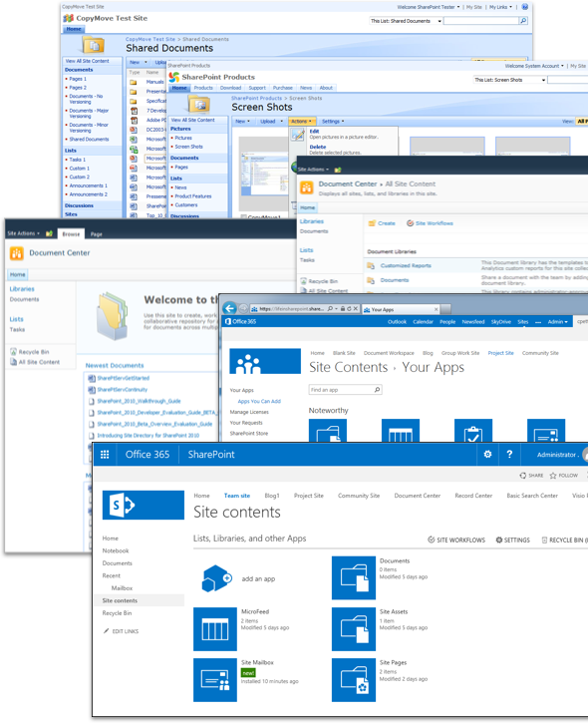The height and width of the screenshot is (723, 588).
Task: Click 'Record Center' in top navigation
Action: click(473, 496)
